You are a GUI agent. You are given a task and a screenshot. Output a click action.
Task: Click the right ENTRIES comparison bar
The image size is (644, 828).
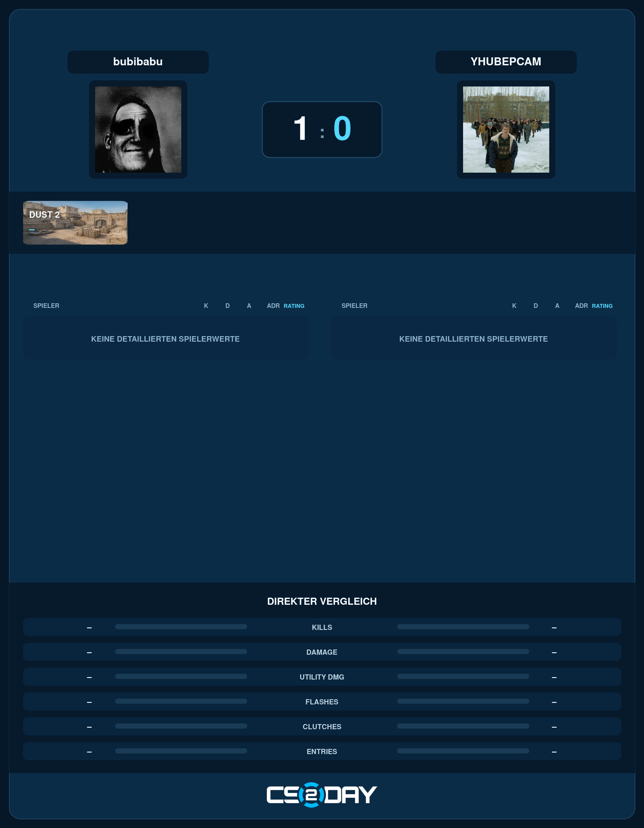(463, 751)
